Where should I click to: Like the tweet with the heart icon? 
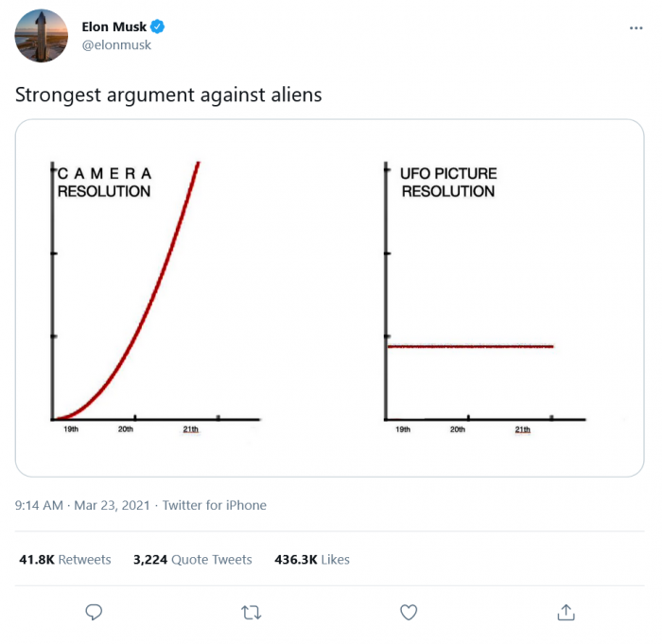point(409,612)
